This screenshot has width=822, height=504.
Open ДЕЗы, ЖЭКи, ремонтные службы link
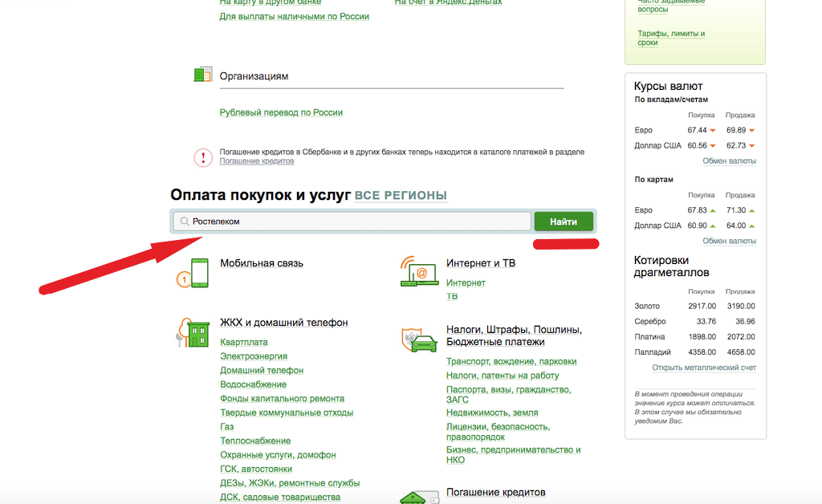[x=290, y=484]
